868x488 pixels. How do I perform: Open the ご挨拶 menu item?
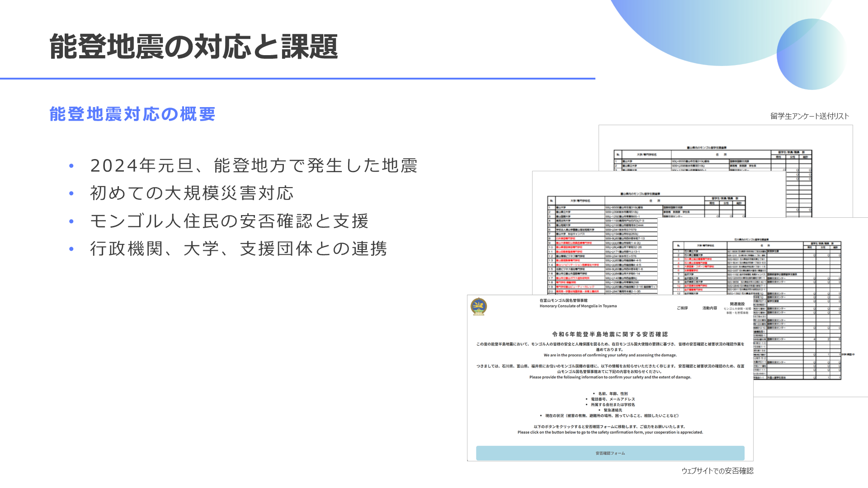(x=682, y=308)
